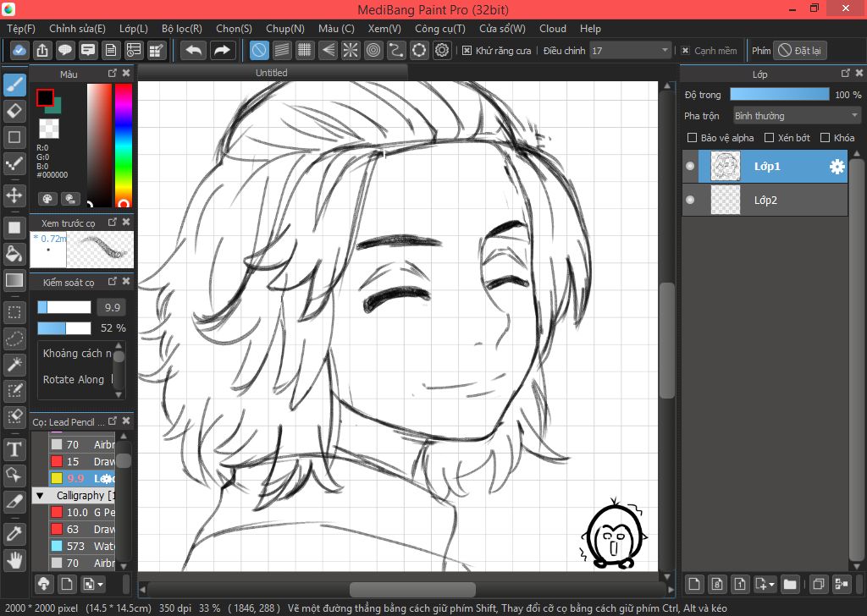Select the Eraser tool in left toolbar
This screenshot has height=616, width=867.
point(14,111)
